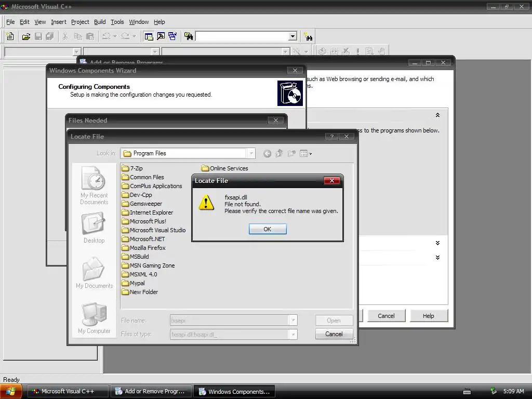Viewport: 532px width, 399px height.
Task: Open the Window List toolbar icon
Action: [x=172, y=36]
